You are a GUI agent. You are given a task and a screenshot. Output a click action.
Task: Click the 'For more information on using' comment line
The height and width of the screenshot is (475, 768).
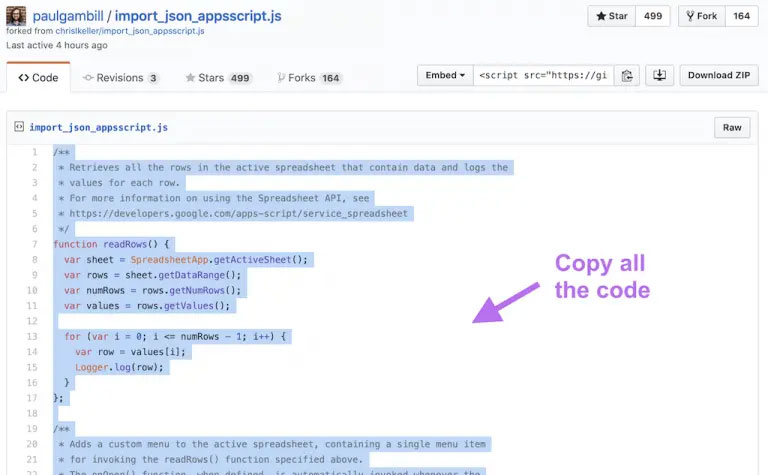(214, 198)
